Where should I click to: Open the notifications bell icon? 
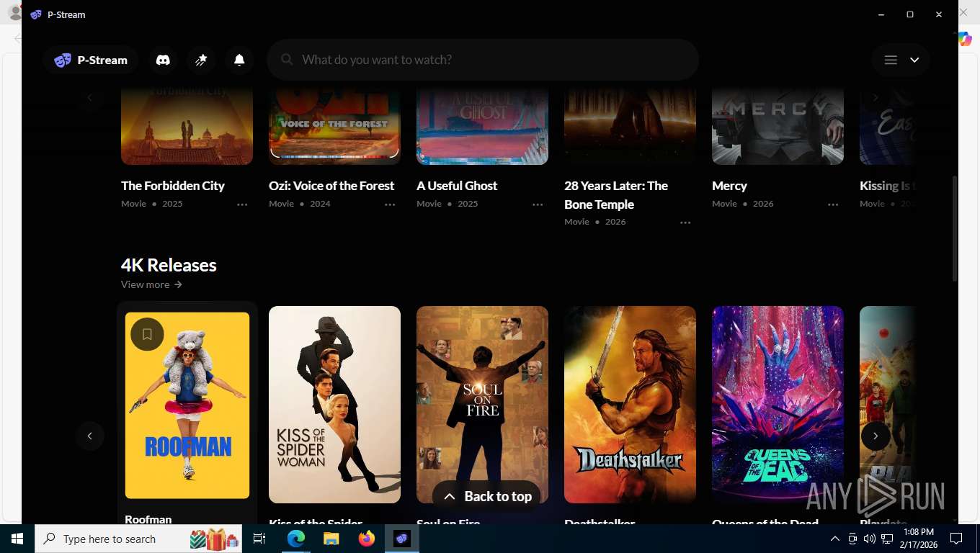click(x=239, y=60)
